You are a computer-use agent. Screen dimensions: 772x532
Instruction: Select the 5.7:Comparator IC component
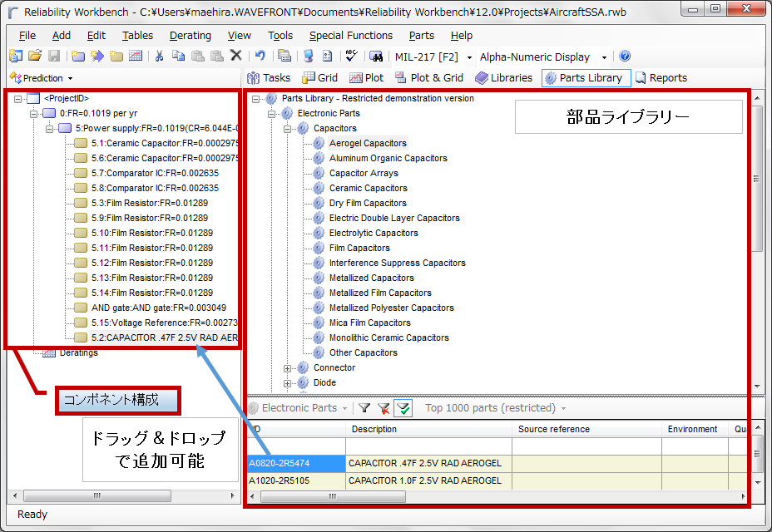point(155,173)
